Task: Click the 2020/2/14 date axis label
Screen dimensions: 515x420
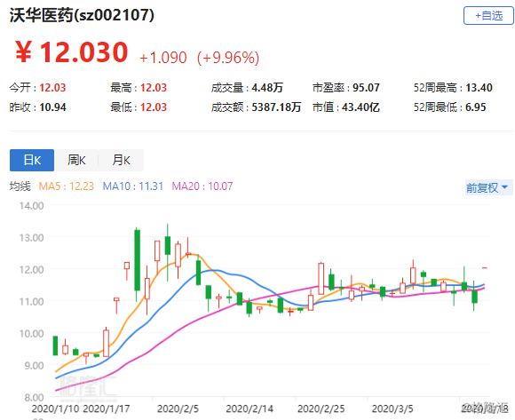Action: click(250, 408)
